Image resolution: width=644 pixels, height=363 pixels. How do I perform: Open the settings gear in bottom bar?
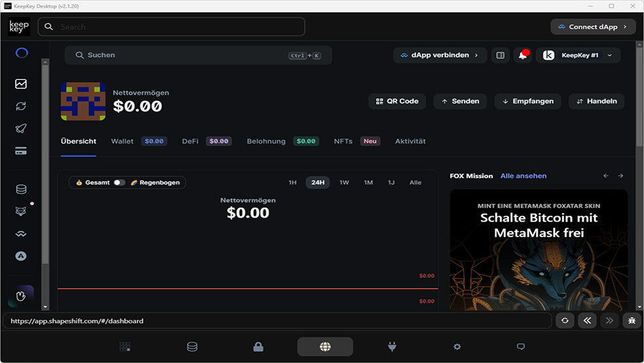point(457,347)
